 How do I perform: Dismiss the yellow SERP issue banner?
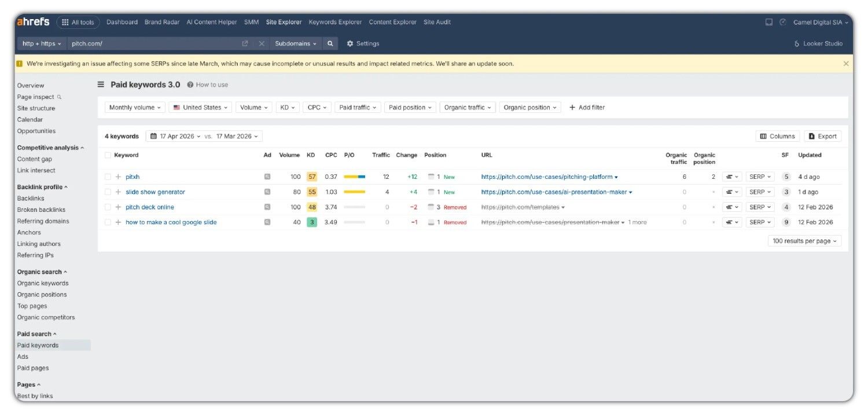[846, 64]
